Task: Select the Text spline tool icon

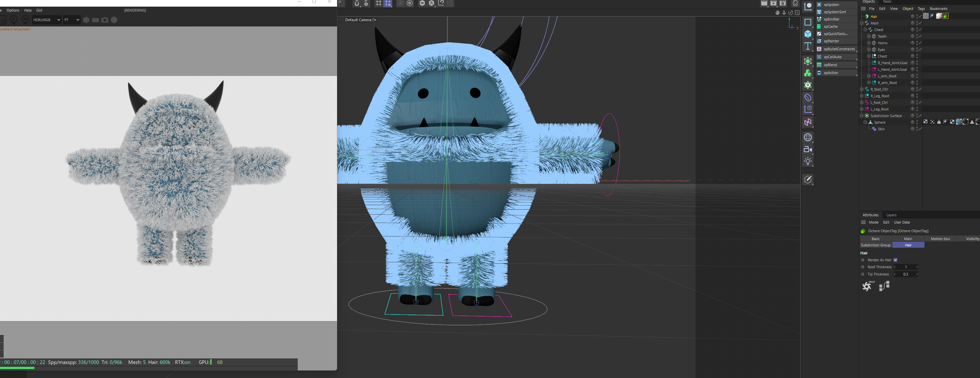Action: (808, 46)
